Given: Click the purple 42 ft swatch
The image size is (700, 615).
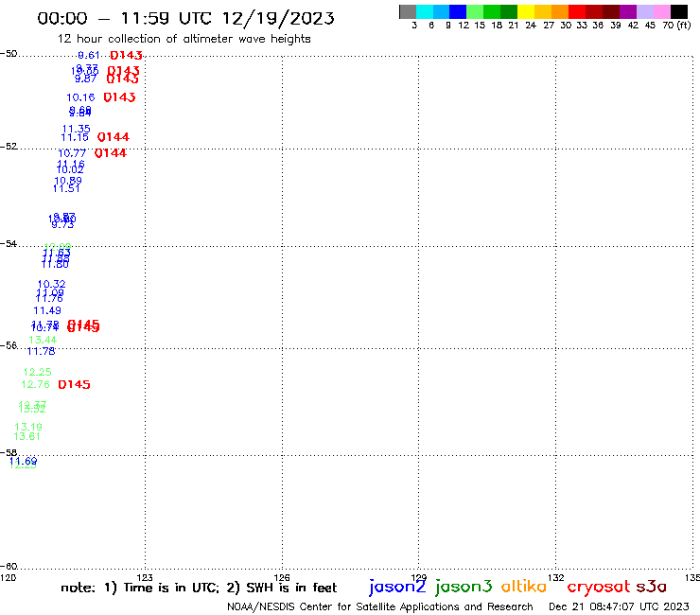Looking at the screenshot, I should (628, 11).
